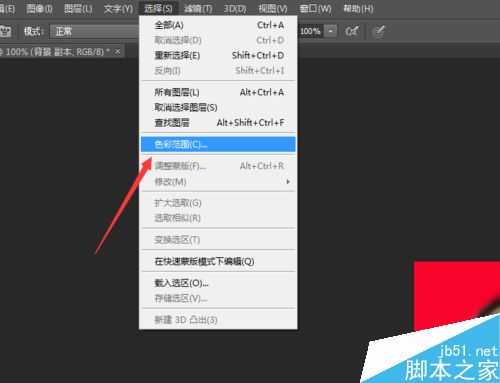Choose 载入选区(O)... menu entry
This screenshot has width=500, height=383.
[x=218, y=283]
